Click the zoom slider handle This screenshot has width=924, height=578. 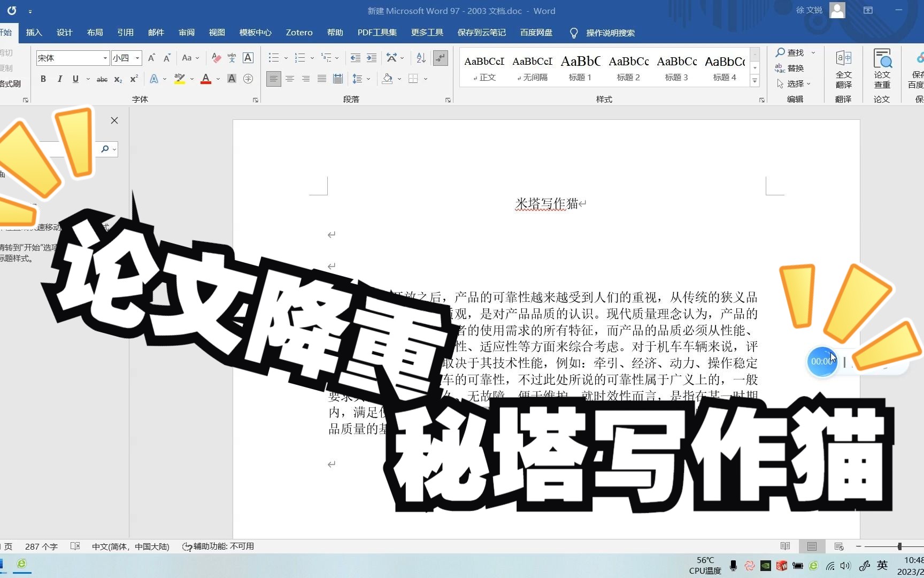tap(899, 546)
